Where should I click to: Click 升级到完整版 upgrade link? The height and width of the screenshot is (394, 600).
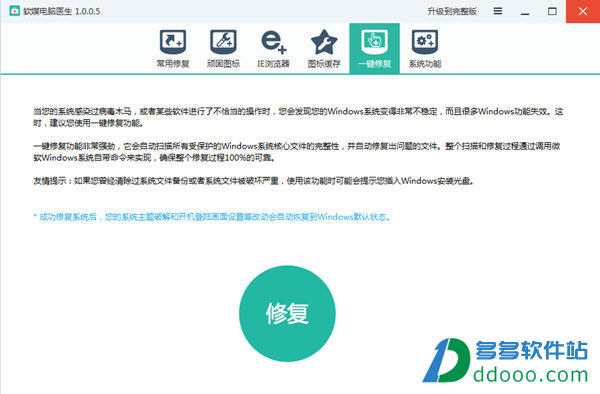452,11
